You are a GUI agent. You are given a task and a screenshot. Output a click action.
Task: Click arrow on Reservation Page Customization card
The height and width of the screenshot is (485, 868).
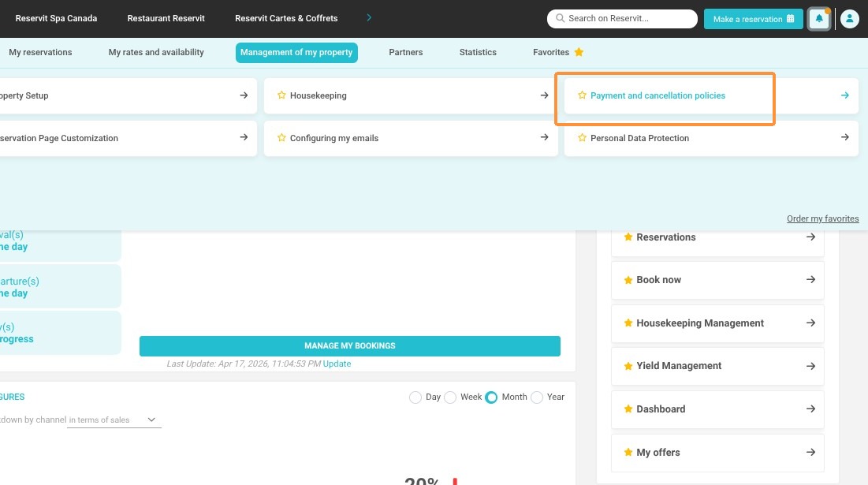coord(244,137)
